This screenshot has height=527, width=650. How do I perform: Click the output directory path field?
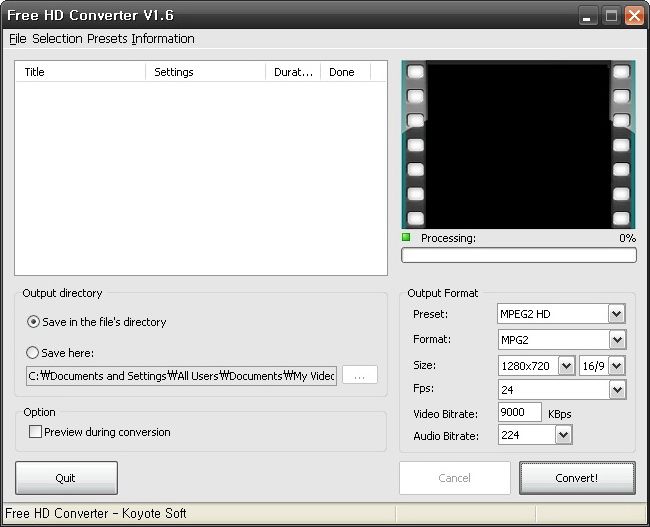coord(181,376)
